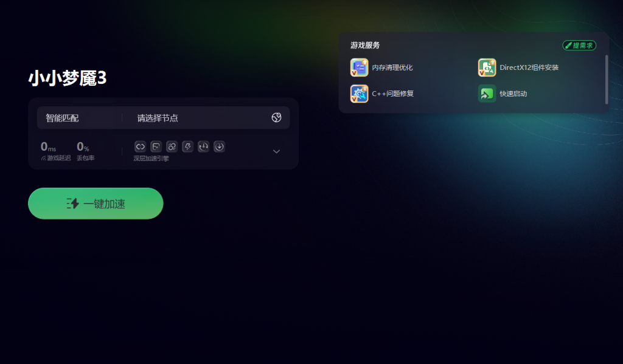Click the speedometer gauge engine icon
The width and height of the screenshot is (623, 364).
point(203,147)
